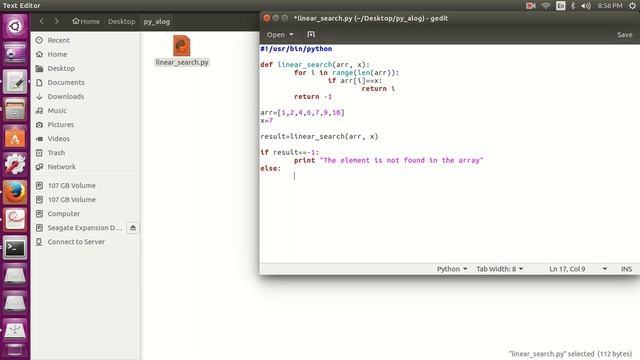Save the linear_search.py document
The image size is (640, 360).
[x=624, y=35]
